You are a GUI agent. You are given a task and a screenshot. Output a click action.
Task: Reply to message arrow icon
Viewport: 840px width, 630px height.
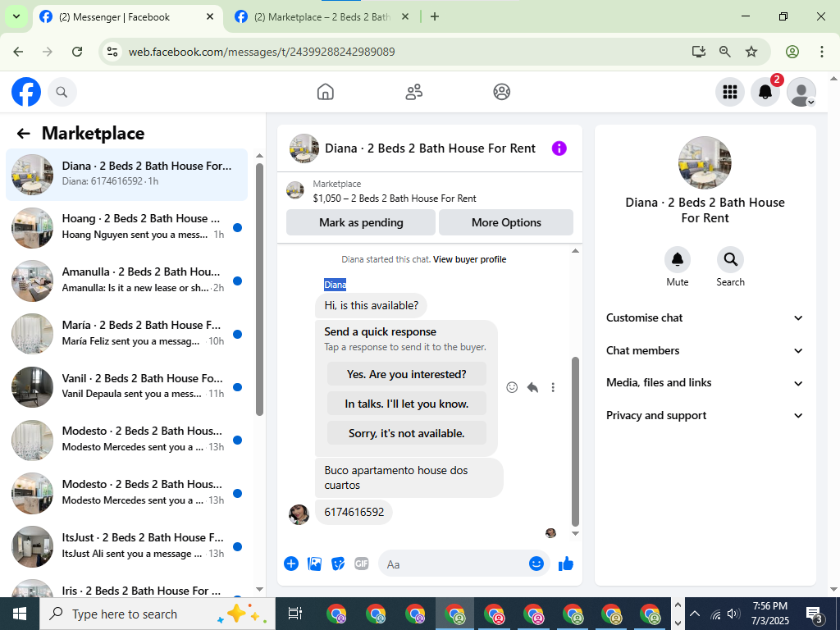pyautogui.click(x=532, y=387)
